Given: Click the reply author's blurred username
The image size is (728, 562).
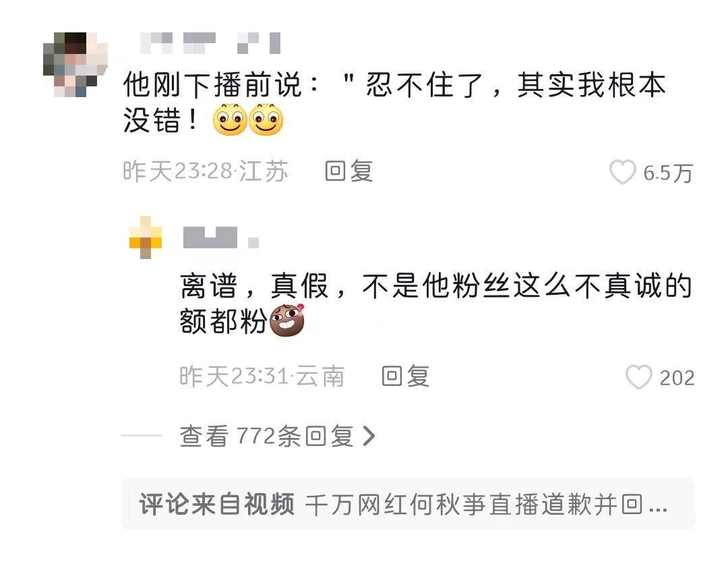Looking at the screenshot, I should [221, 237].
